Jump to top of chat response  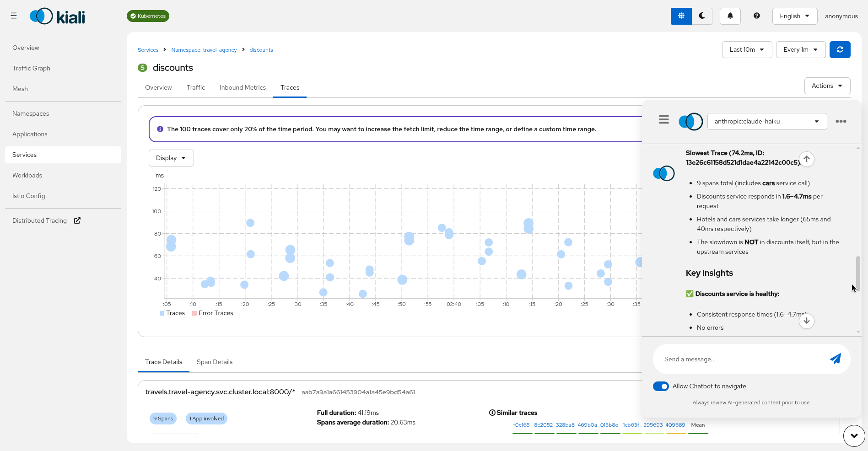click(807, 159)
